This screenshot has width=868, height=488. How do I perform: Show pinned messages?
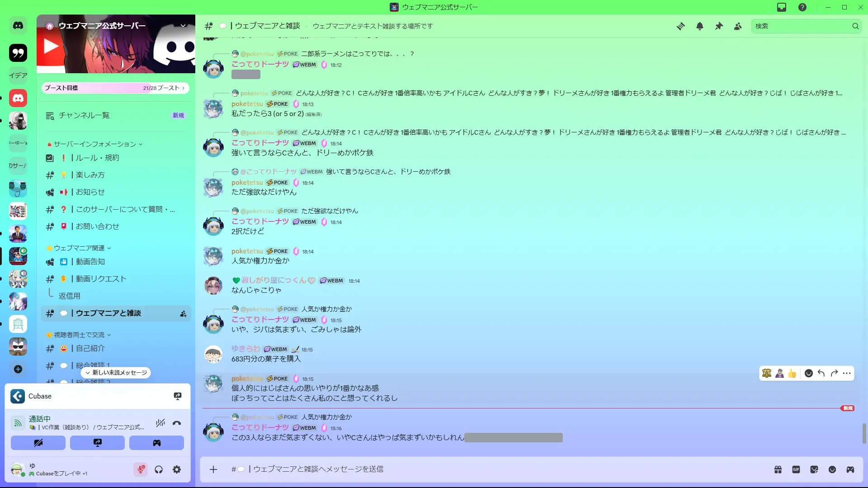[x=719, y=26]
